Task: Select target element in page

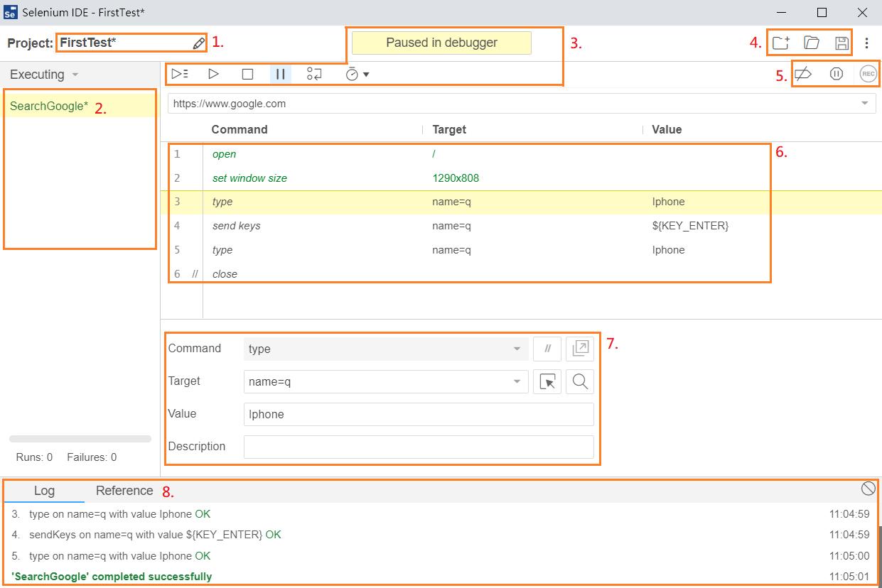Action: coord(547,381)
